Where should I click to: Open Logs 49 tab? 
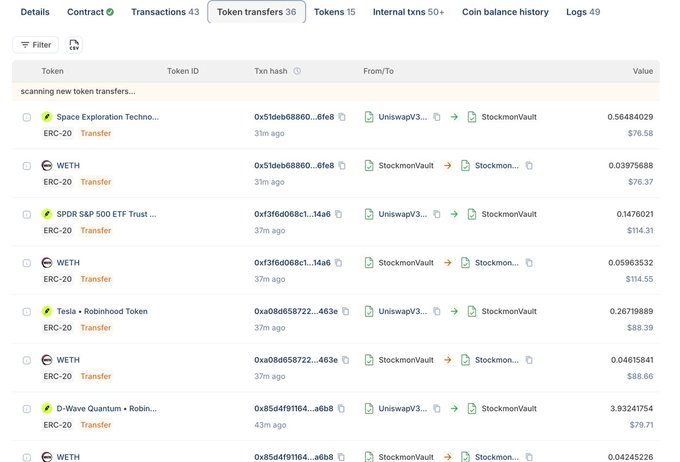tap(583, 12)
